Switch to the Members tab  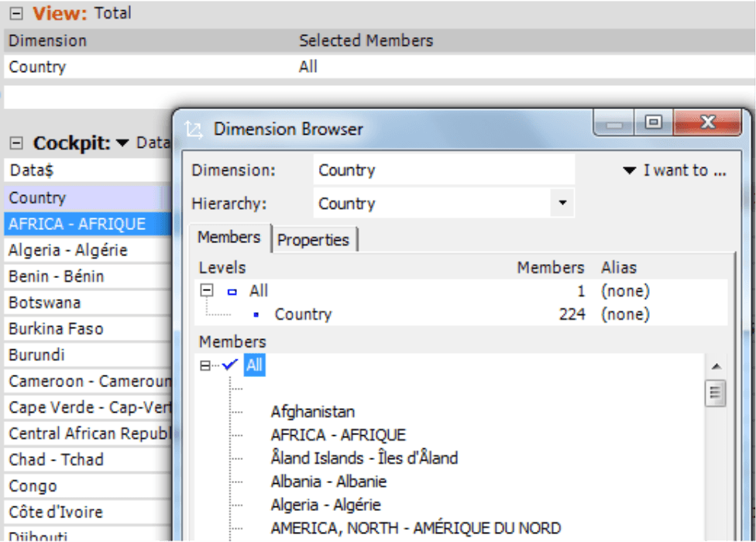coord(229,237)
